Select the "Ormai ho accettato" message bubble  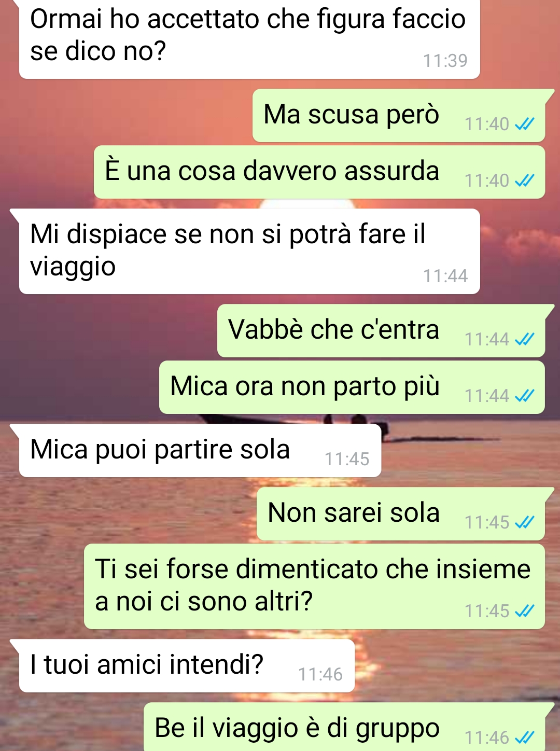249,39
